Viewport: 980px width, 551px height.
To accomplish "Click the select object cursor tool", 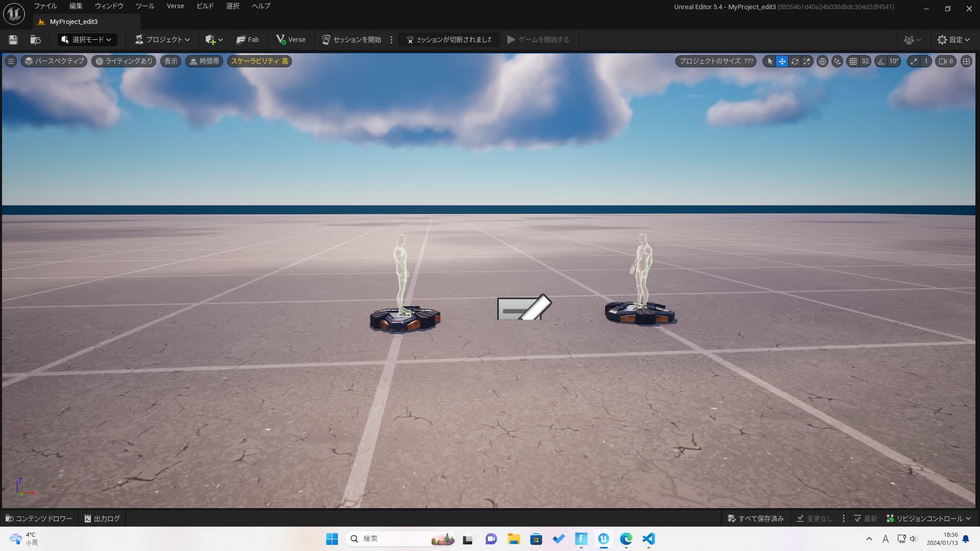I will (x=770, y=61).
